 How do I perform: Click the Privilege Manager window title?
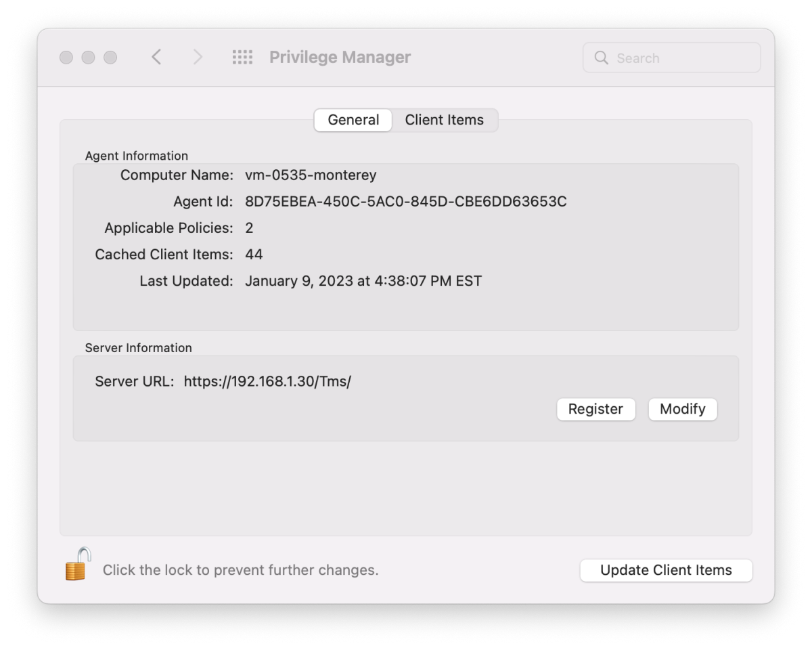click(340, 58)
